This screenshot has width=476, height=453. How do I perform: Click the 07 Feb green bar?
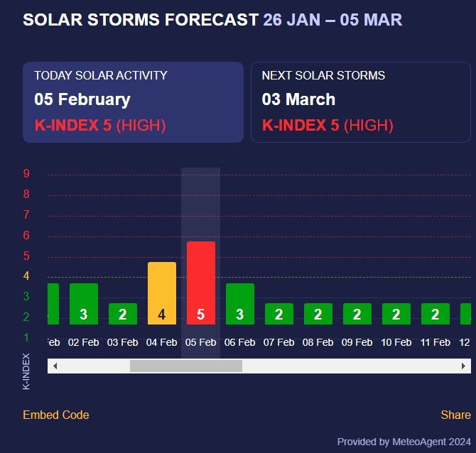[x=278, y=313]
